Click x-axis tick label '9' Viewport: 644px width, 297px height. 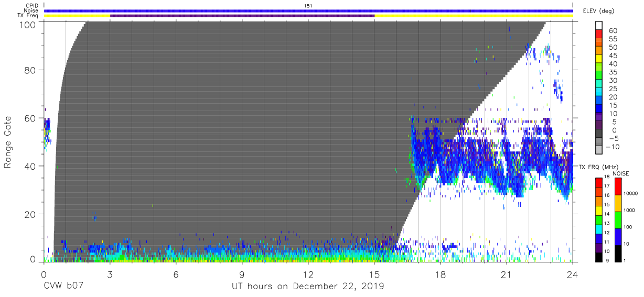click(242, 274)
